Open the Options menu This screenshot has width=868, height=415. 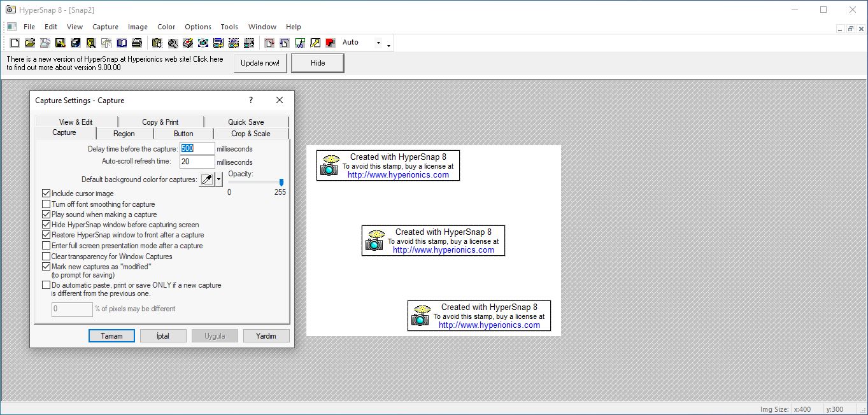tap(198, 27)
